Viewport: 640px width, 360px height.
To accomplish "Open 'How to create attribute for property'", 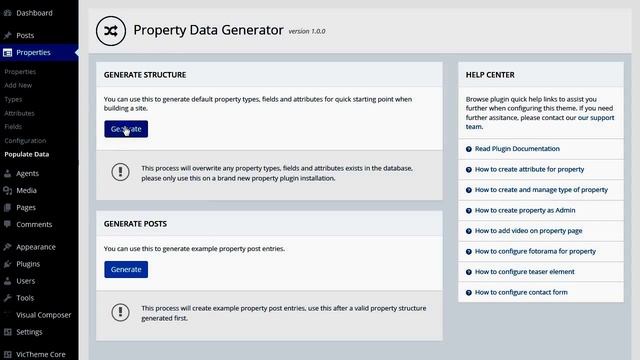I will coord(529,169).
